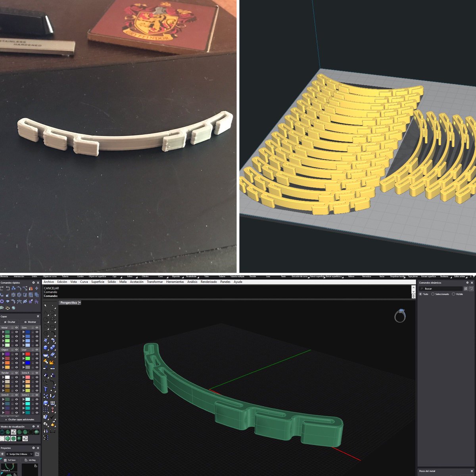Open the Comandos rápidos panel settings gear
The width and height of the screenshot is (476, 476).
(x=34, y=282)
